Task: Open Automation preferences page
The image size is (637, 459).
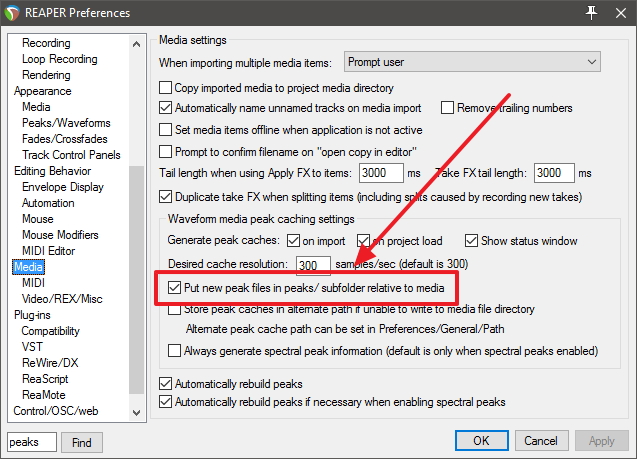Action: coord(48,203)
